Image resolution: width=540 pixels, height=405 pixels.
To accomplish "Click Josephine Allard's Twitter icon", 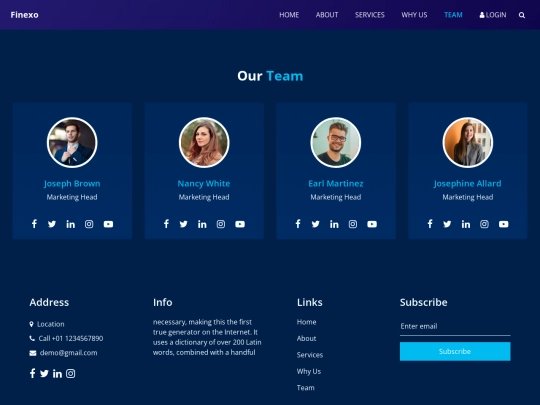I will pos(447,224).
